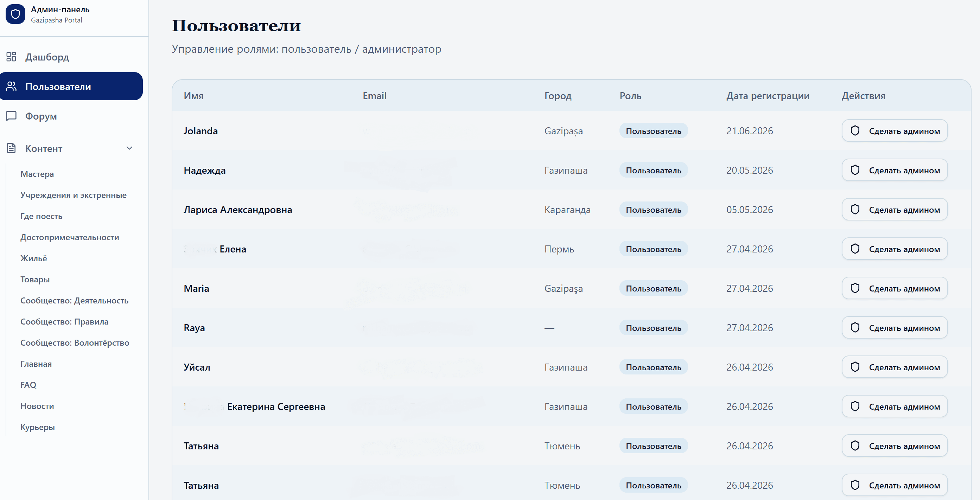
Task: Click the name Лариса Александровна
Action: 238,210
